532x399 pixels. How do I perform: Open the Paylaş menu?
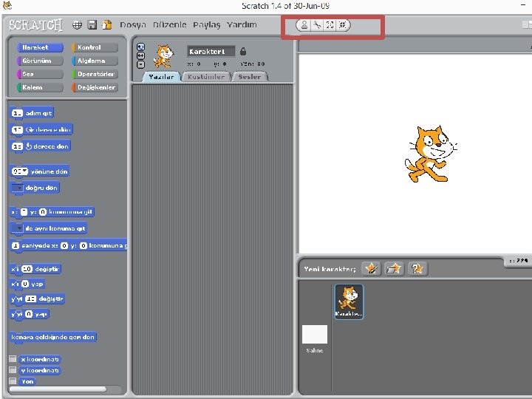pos(207,25)
